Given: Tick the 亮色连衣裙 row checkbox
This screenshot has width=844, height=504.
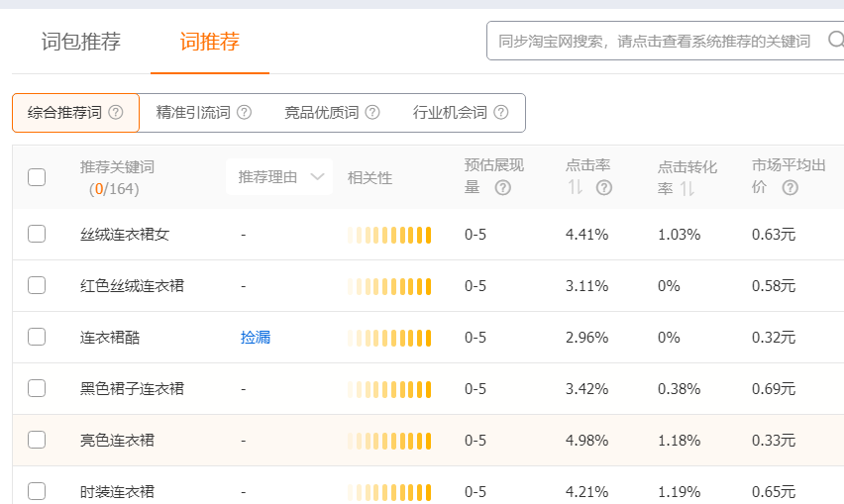Looking at the screenshot, I should coord(37,440).
